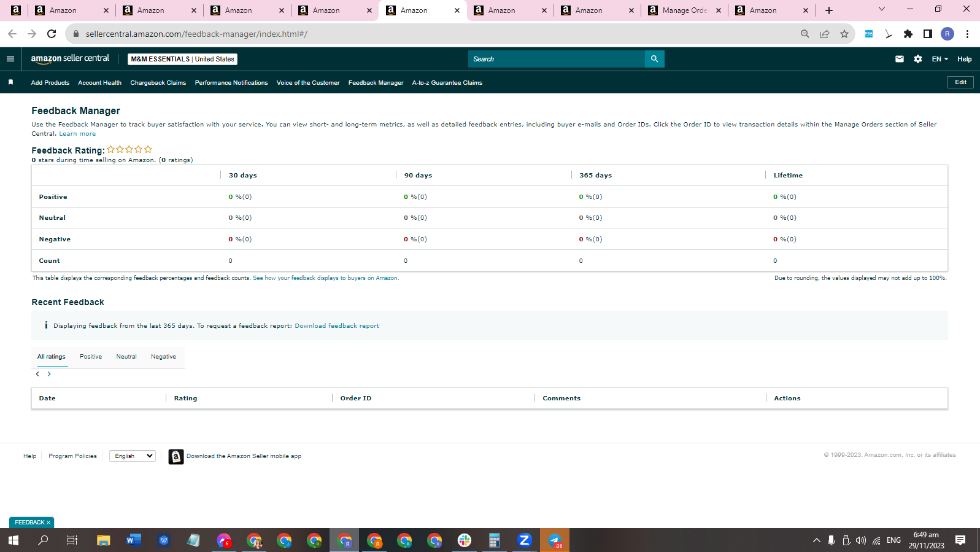Select the Neutral feedback tab
Image resolution: width=980 pixels, height=552 pixels.
(126, 357)
